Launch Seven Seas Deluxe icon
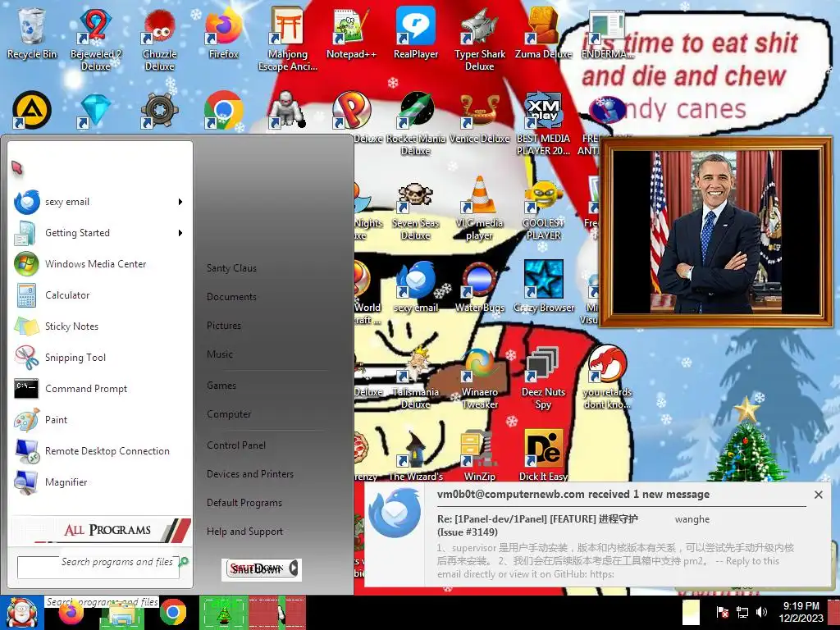This screenshot has width=840, height=630. pos(416,209)
